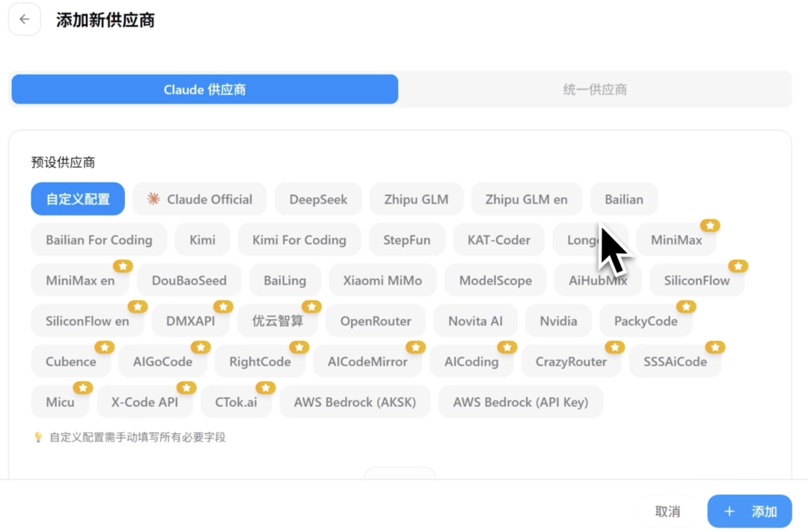The height and width of the screenshot is (532, 808).
Task: Choose AWS Bedrock (AKSK) preset
Action: (355, 402)
